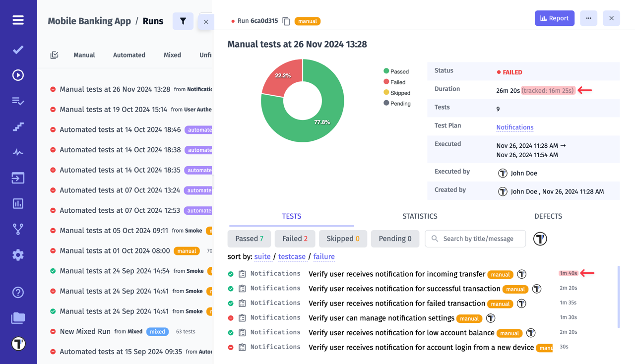This screenshot has width=635, height=364.
Task: Open the filter funnel dropdown
Action: pyautogui.click(x=183, y=21)
